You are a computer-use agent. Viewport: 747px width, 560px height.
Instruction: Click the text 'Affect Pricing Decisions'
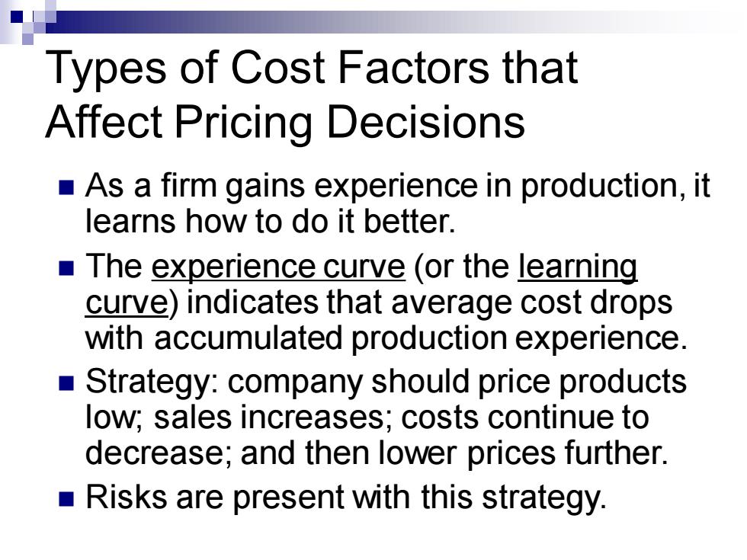285,123
